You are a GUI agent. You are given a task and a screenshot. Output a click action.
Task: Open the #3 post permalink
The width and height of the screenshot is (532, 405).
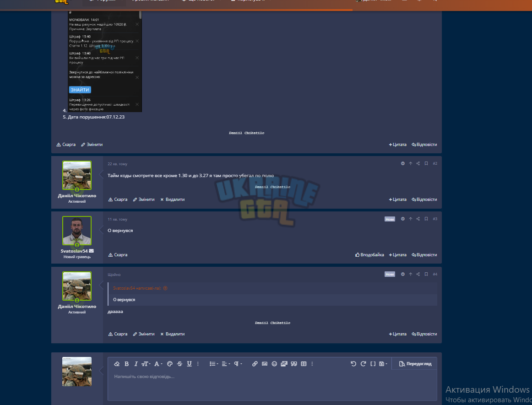coord(435,219)
